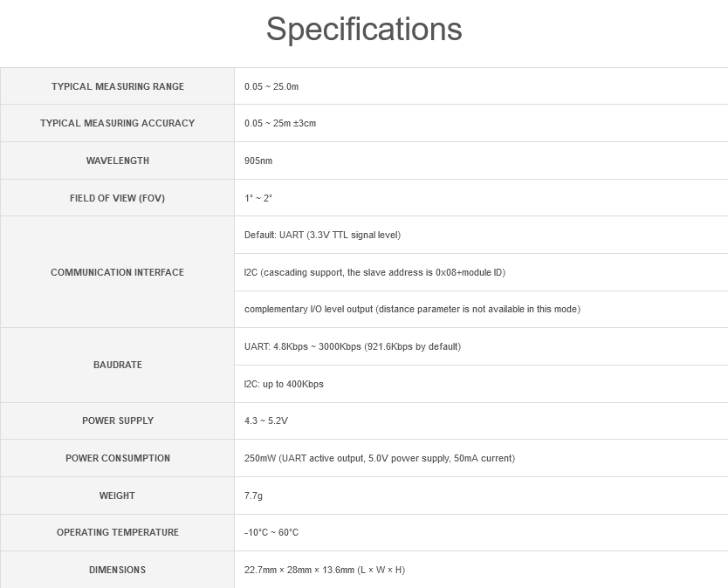Click the Specifications heading
The image size is (728, 588).
(x=364, y=30)
